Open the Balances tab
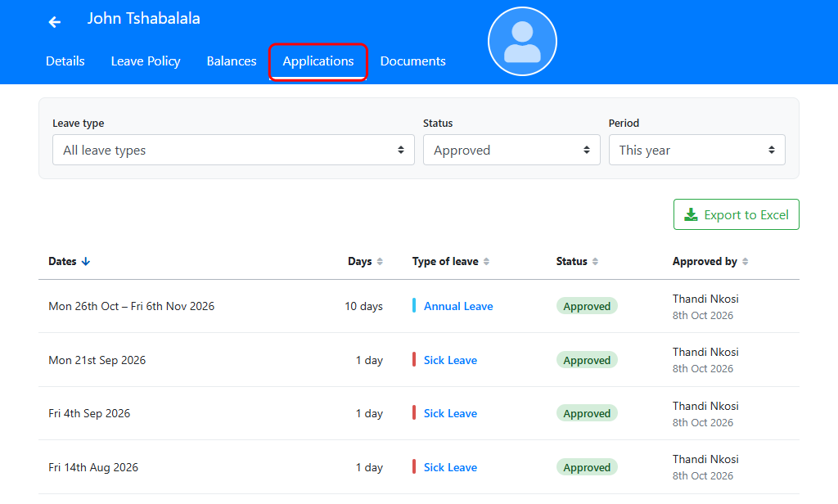This screenshot has width=838, height=504. (232, 61)
